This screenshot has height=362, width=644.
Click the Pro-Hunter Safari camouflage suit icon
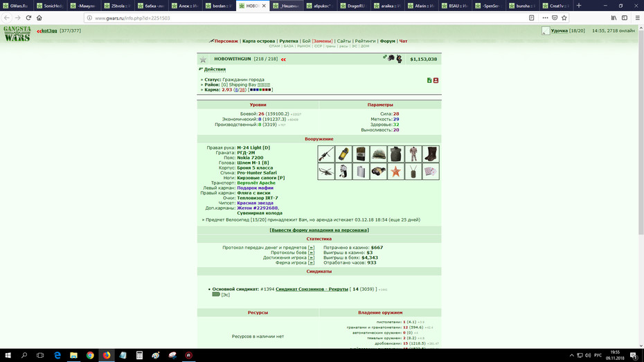413,154
